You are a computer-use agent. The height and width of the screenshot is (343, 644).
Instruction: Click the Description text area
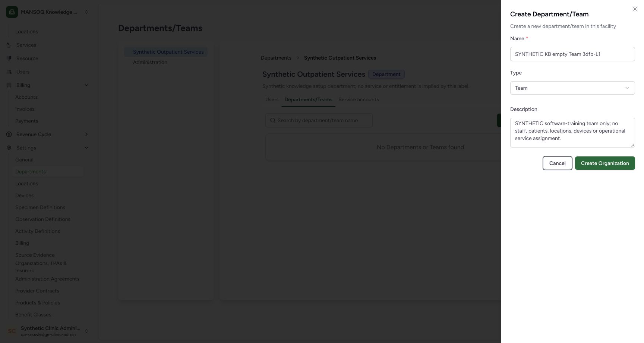click(572, 133)
